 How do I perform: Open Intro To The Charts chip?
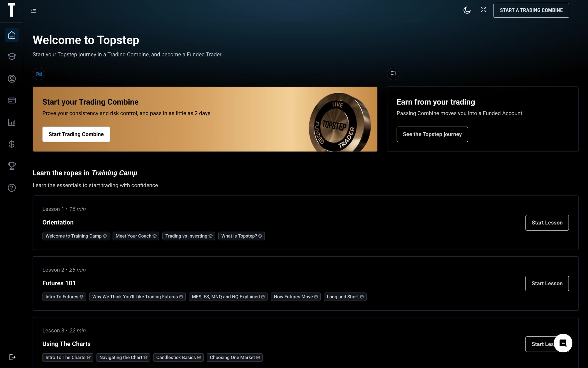pyautogui.click(x=68, y=357)
